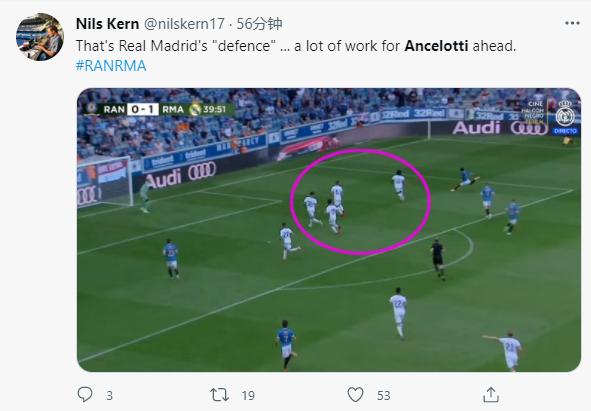Click the 0 - 1 score in scoreboard
Screen dimensions: 591x411
click(142, 109)
